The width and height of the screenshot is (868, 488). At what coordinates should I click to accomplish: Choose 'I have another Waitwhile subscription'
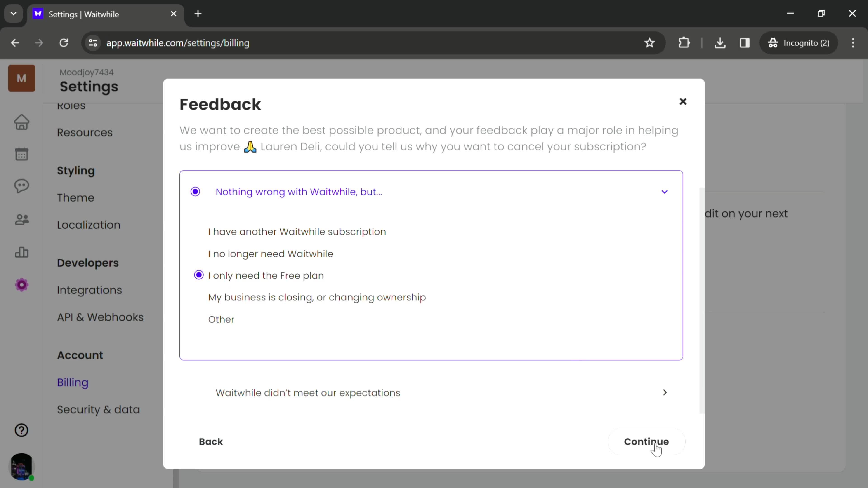(297, 232)
